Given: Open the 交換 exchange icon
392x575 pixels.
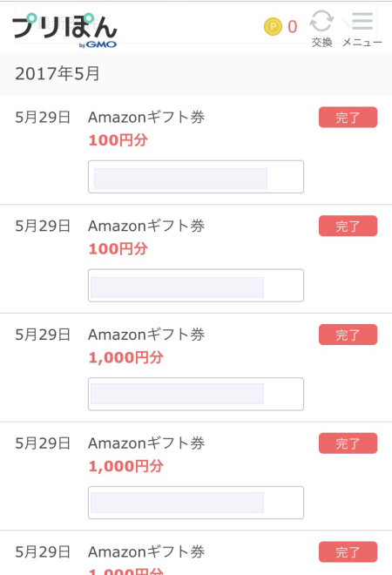Looking at the screenshot, I should coord(321,29).
